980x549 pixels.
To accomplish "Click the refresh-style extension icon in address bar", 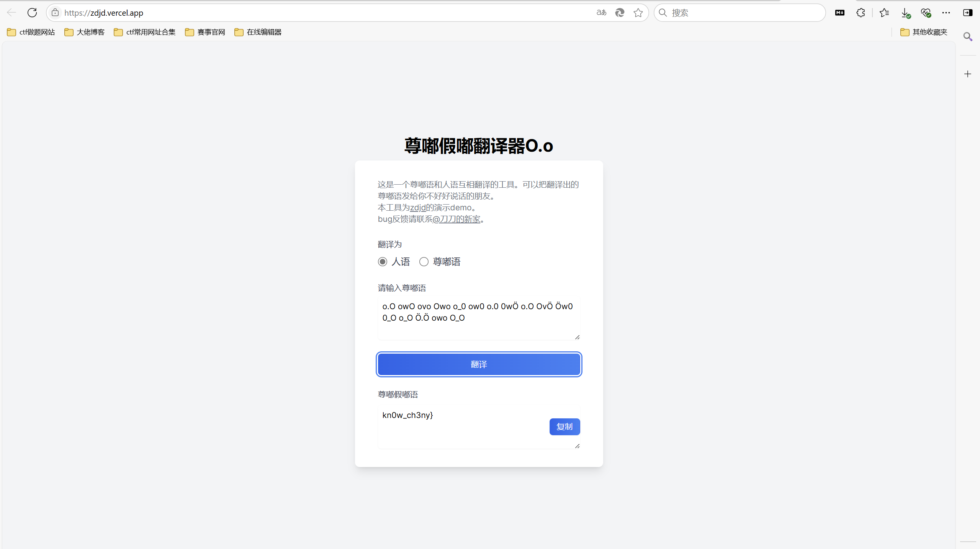I will 620,13.
